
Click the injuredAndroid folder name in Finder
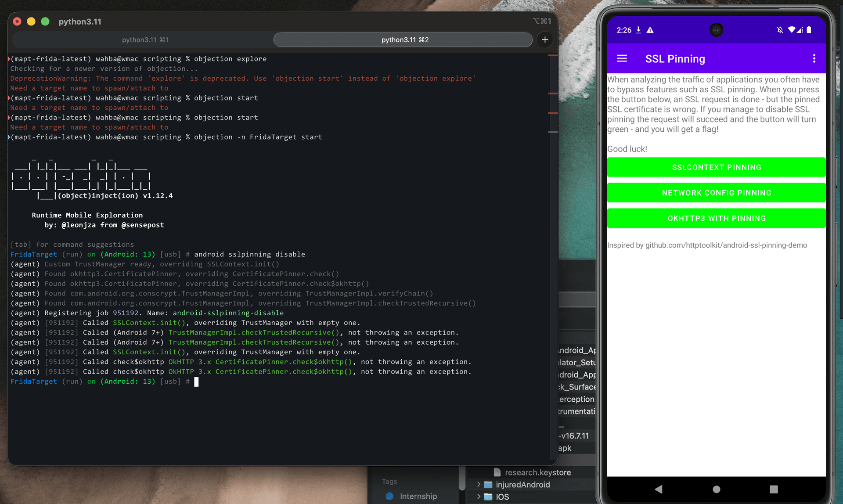[x=522, y=485]
